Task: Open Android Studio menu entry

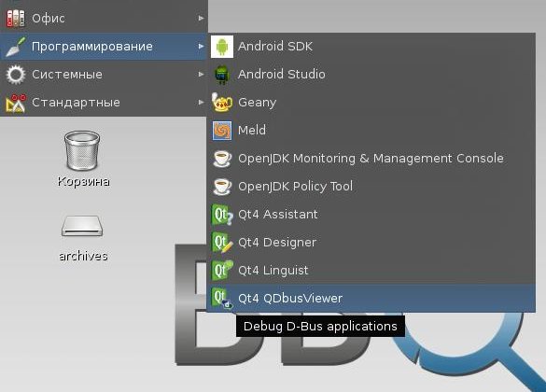Action: pyautogui.click(x=371, y=75)
